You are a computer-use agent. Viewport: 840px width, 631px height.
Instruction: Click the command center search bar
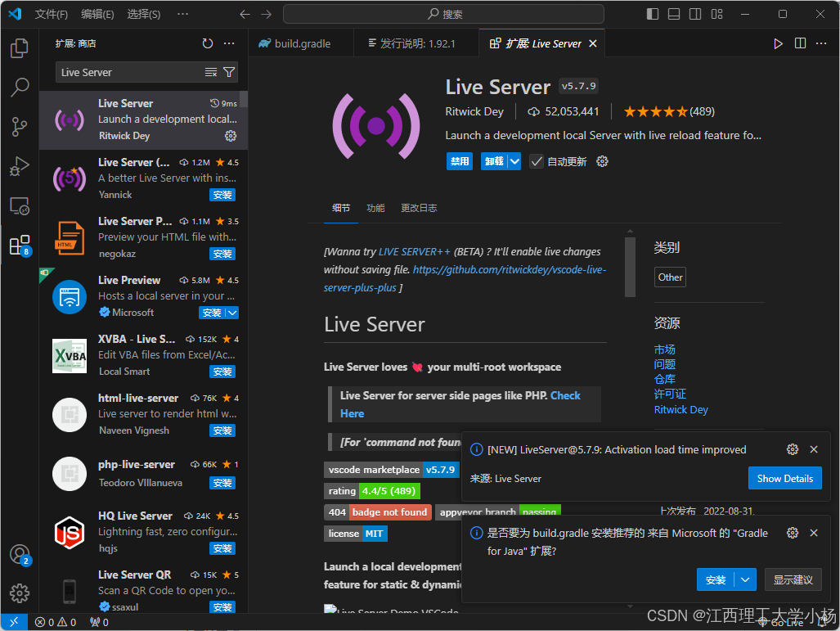[x=443, y=14]
